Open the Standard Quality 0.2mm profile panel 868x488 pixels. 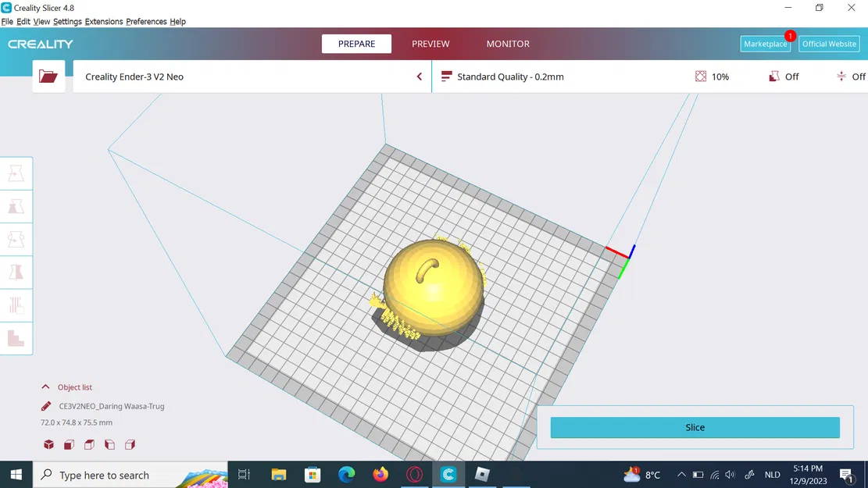tap(502, 77)
